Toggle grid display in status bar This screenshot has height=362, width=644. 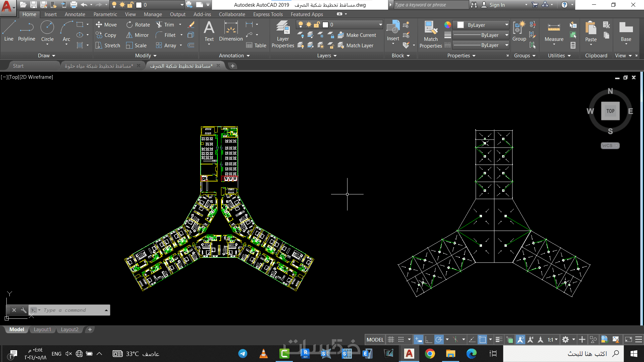click(x=391, y=340)
